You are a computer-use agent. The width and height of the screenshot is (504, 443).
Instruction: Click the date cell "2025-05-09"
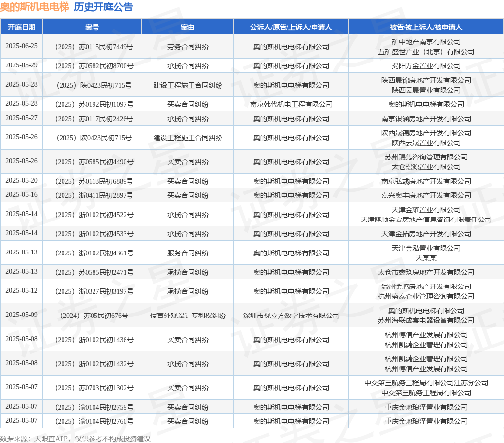tap(22, 315)
